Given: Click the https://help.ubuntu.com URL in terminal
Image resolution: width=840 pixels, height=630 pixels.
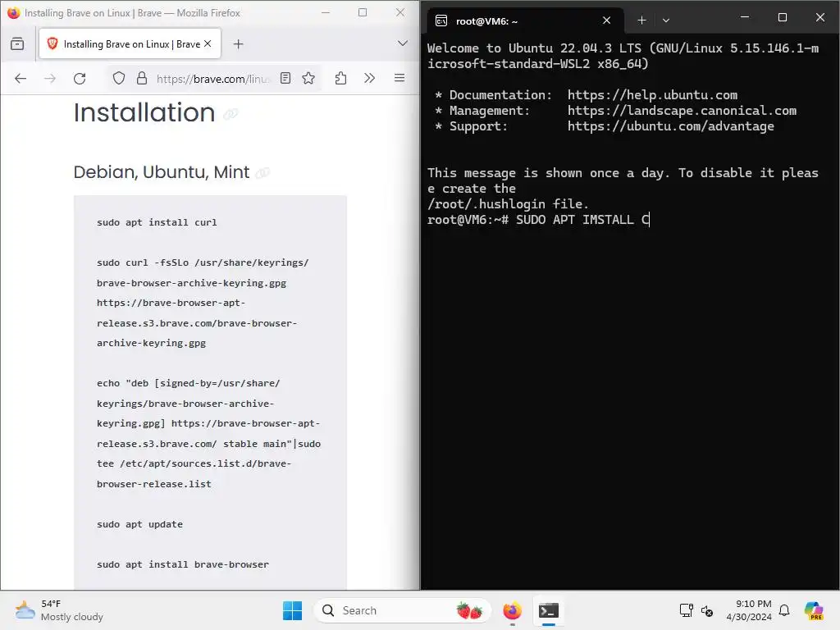Looking at the screenshot, I should [652, 95].
